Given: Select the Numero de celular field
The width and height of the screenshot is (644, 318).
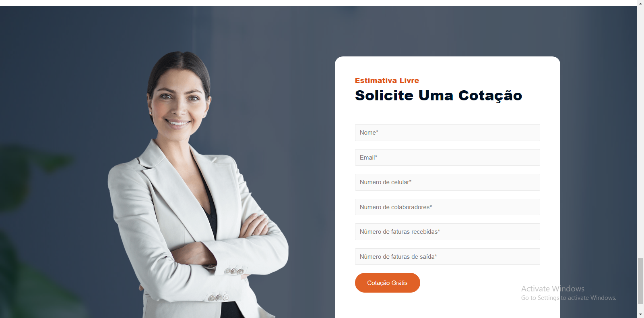Looking at the screenshot, I should [447, 182].
